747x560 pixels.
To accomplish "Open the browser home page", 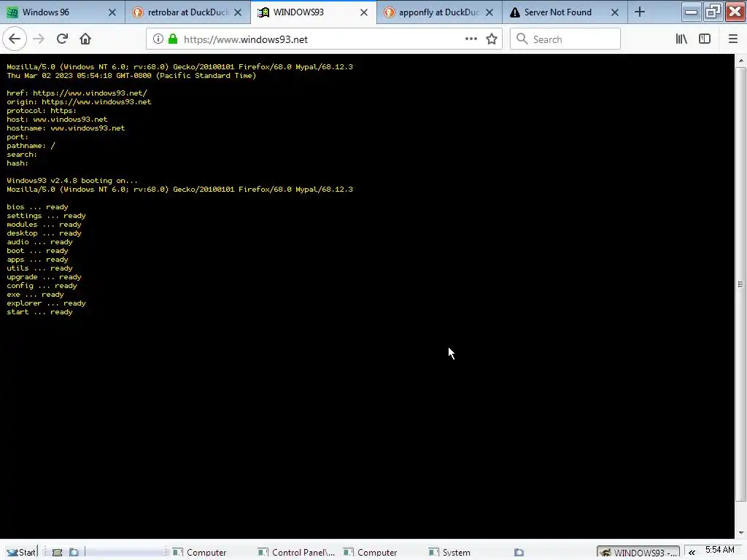I will (85, 39).
